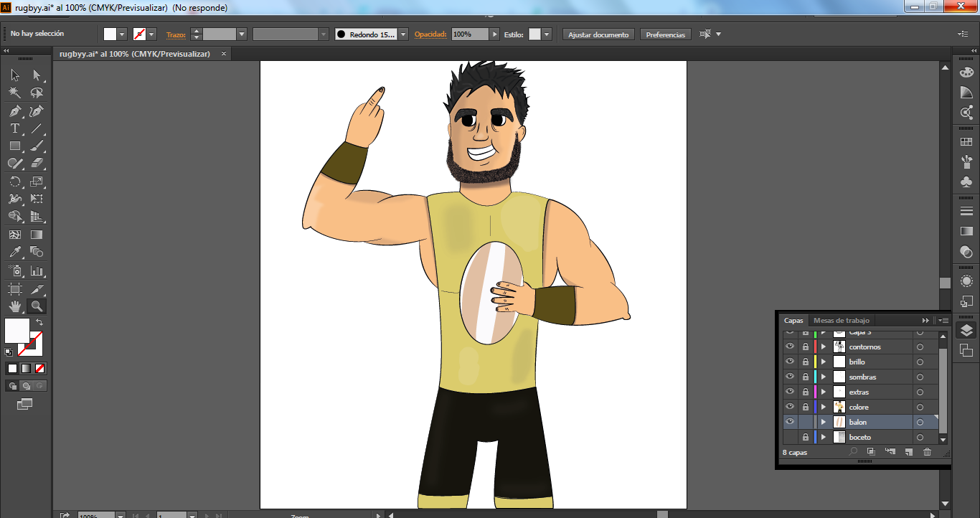Screen dimensions: 980x518
Task: Select the Line Segment tool
Action: [x=37, y=128]
